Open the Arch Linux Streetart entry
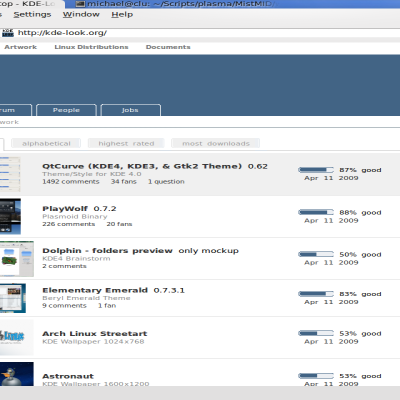The width and height of the screenshot is (400, 400). [x=95, y=334]
